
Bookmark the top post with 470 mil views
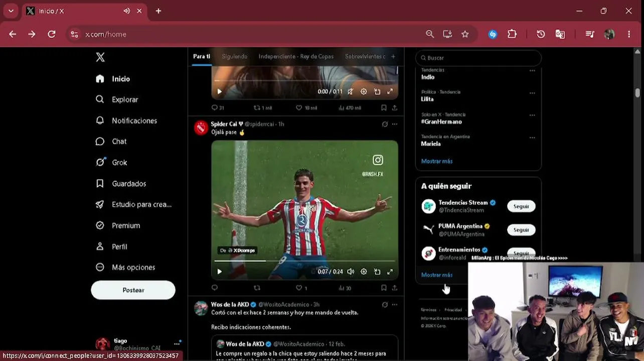[x=384, y=108]
